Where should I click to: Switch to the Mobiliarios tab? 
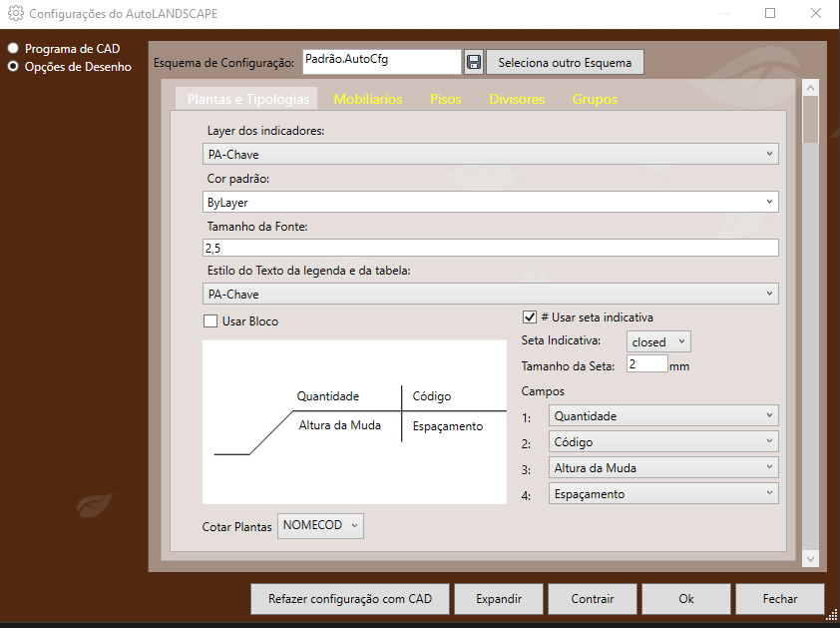tap(368, 99)
